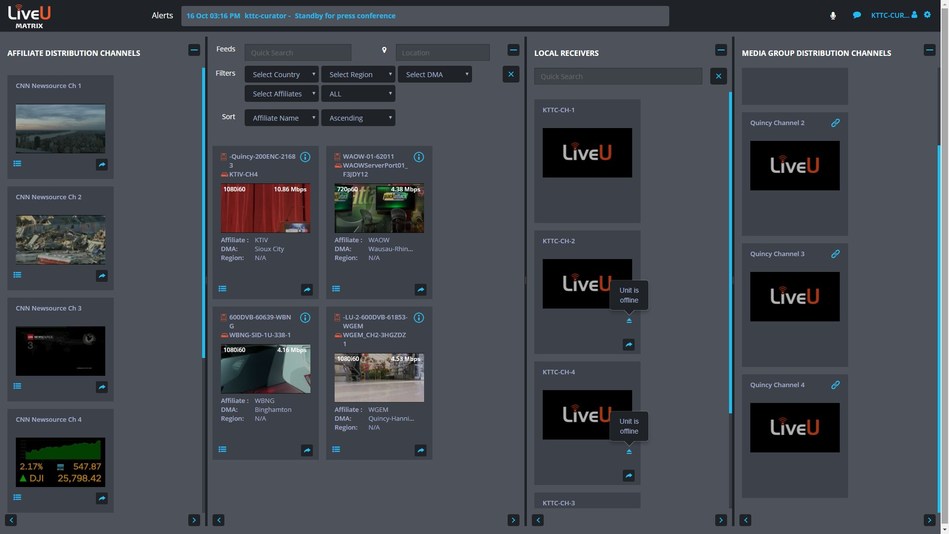Select the CNN Newsource Ch 1 thumbnail
The image size is (949, 534).
coord(61,128)
